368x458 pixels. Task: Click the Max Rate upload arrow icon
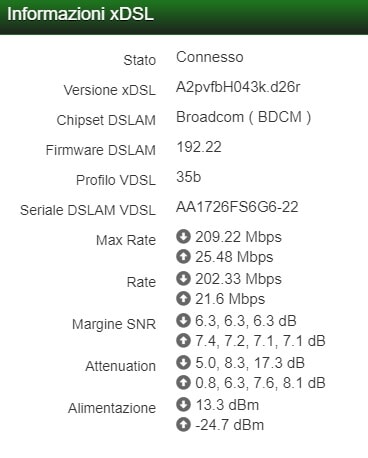[x=183, y=257]
